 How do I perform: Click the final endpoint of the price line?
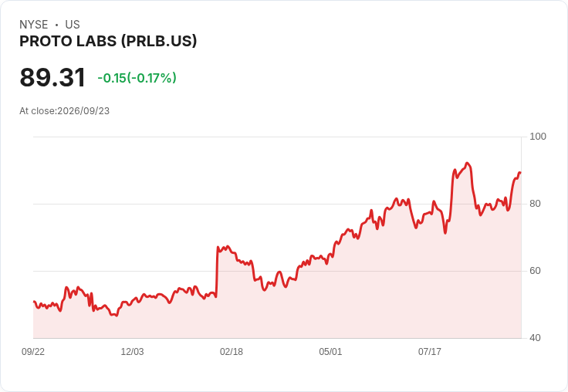(x=520, y=173)
